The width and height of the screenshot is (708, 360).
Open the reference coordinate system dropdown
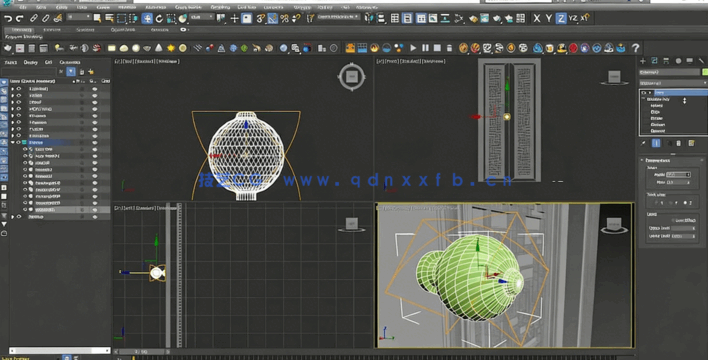[x=202, y=17]
